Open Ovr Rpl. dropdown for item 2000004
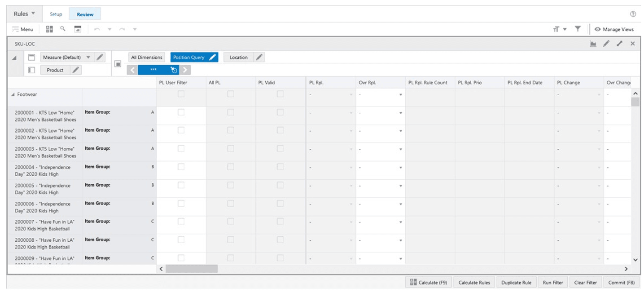This screenshot has width=644, height=293. point(400,168)
